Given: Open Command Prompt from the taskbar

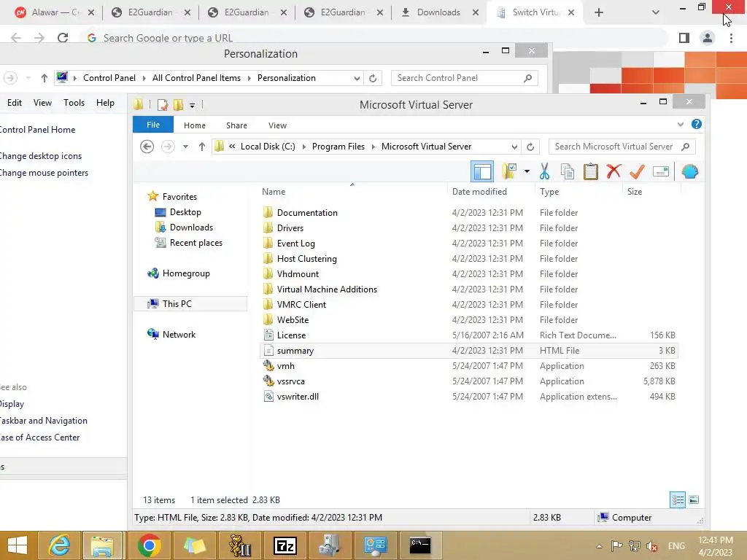Looking at the screenshot, I should click(x=419, y=545).
